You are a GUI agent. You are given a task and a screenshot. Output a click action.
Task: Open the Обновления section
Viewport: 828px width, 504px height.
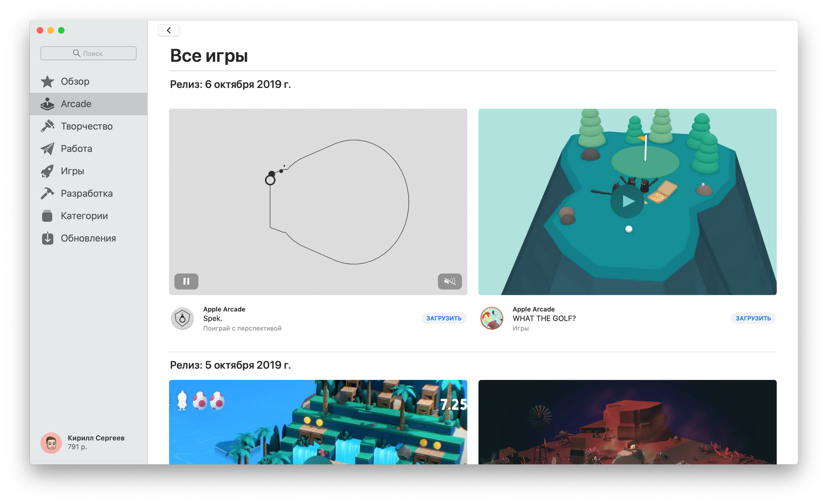click(x=89, y=238)
